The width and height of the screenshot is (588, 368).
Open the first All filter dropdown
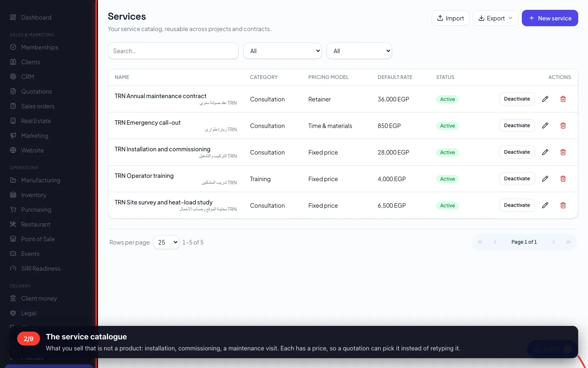click(283, 51)
